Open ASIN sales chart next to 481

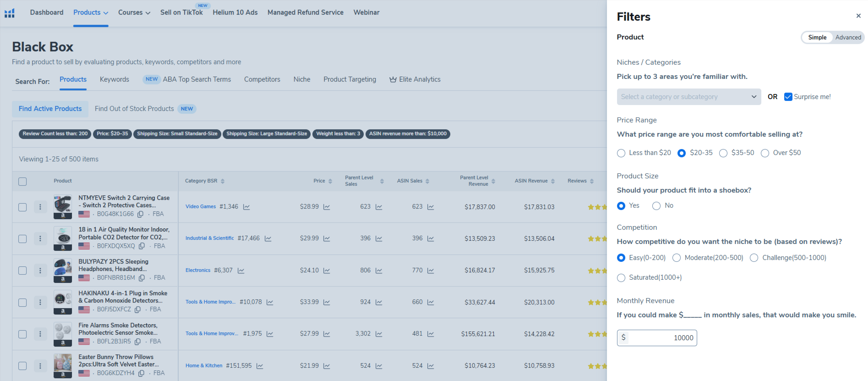point(431,334)
